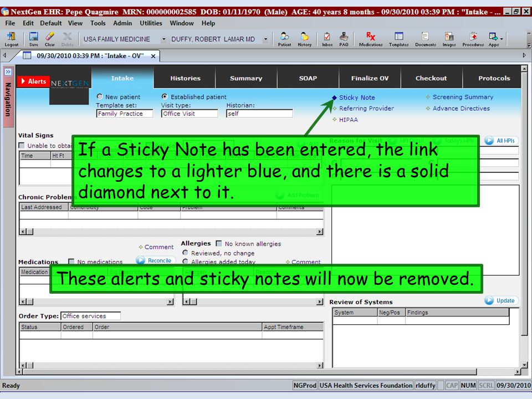Open the Tools menu
Viewport: 532px width, 399px height.
[98, 23]
